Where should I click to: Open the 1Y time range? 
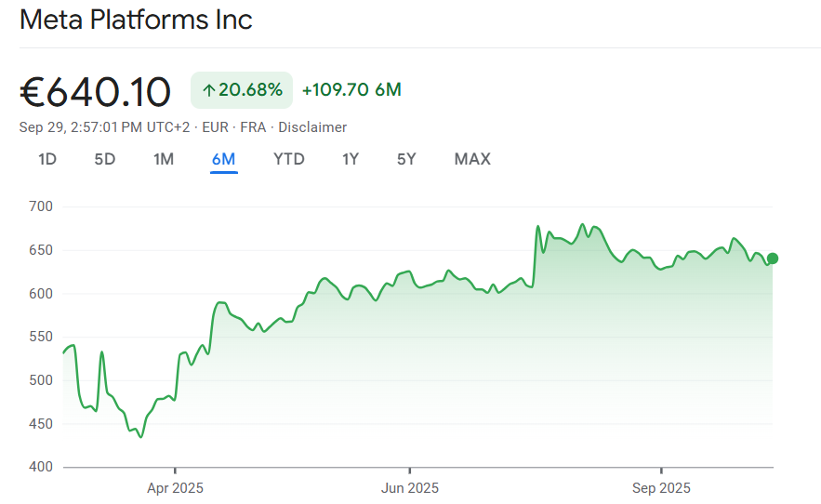point(351,159)
